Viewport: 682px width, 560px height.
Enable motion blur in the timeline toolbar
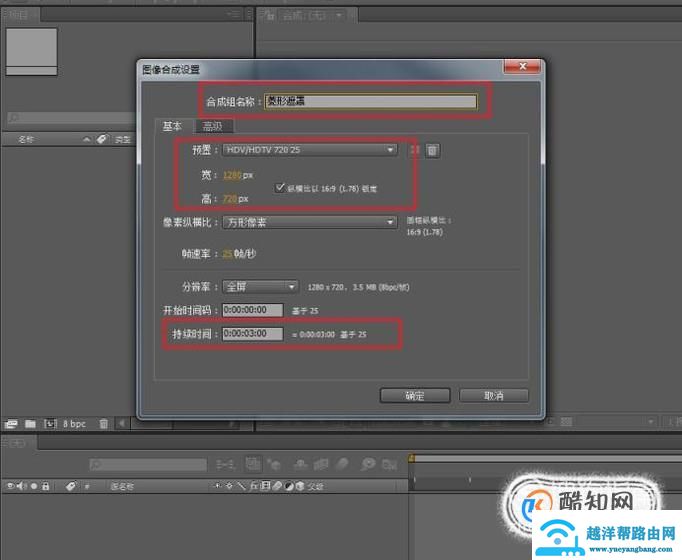pos(342,464)
